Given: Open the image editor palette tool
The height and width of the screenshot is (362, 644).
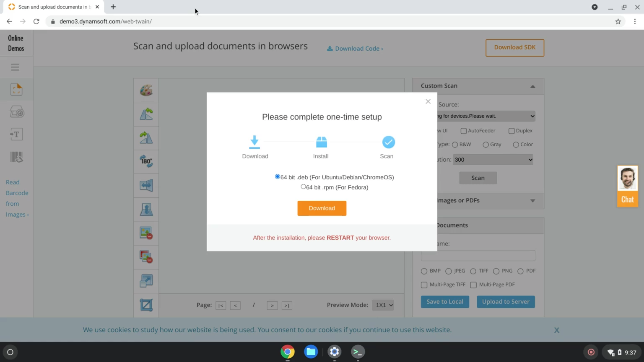Looking at the screenshot, I should coord(146,90).
